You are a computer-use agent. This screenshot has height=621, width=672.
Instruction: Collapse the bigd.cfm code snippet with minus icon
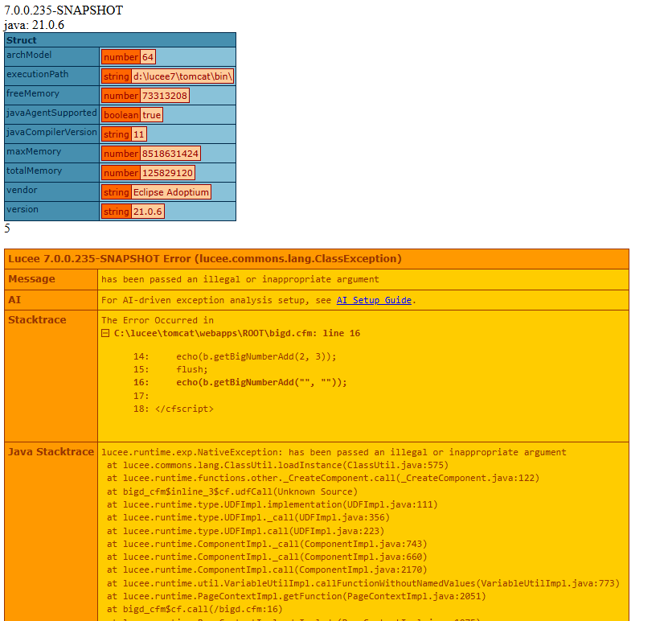[105, 333]
